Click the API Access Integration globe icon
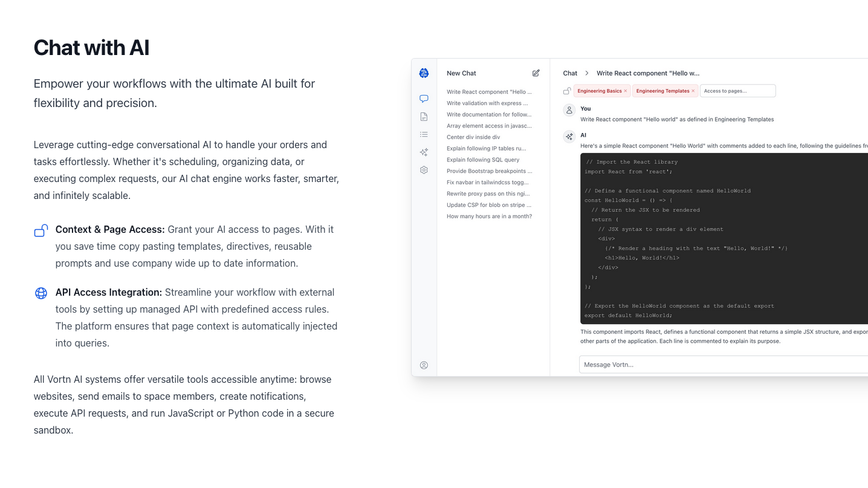 41,293
